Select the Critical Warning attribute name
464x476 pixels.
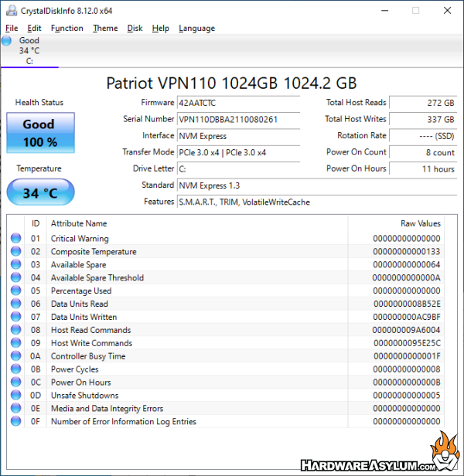[x=80, y=239]
